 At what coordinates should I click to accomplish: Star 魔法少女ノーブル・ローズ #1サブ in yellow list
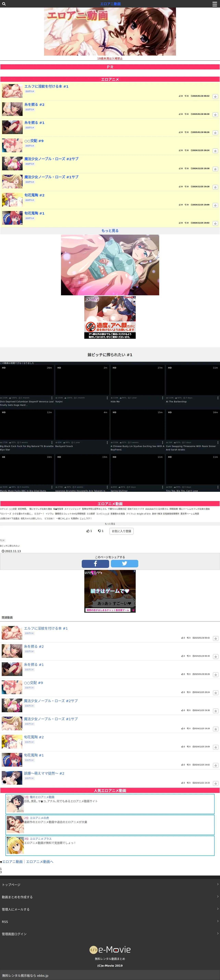click(215, 187)
